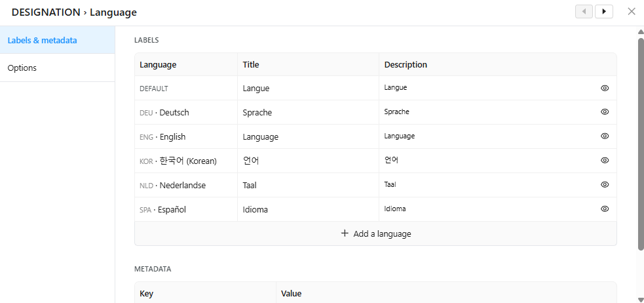
Task: Select the DEFAULT language cell
Action: pos(186,88)
